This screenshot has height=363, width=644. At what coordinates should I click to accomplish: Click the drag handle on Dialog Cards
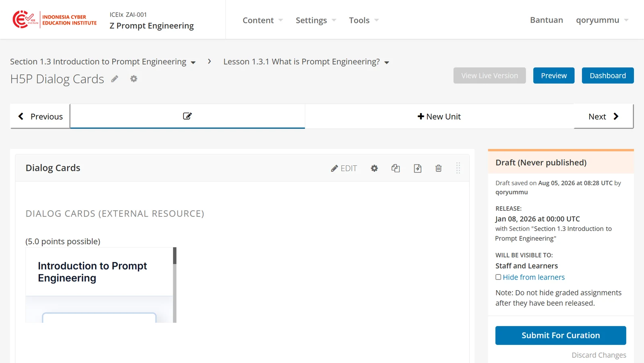click(458, 168)
